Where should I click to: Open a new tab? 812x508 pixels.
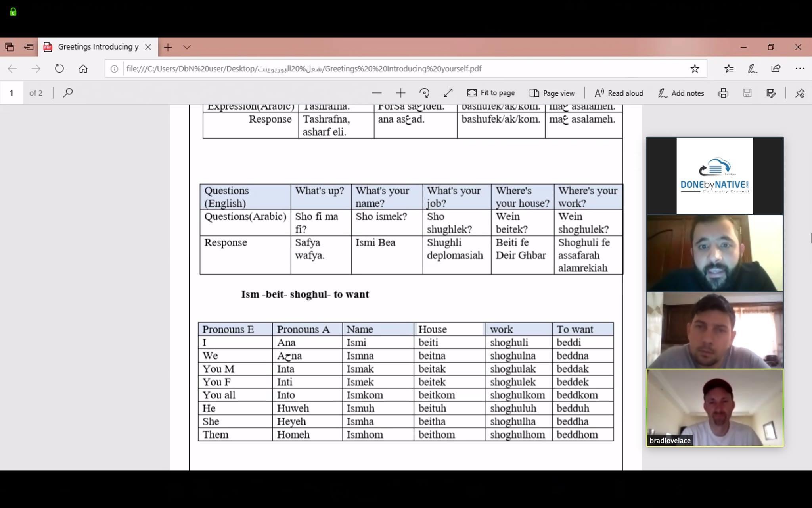click(x=168, y=47)
